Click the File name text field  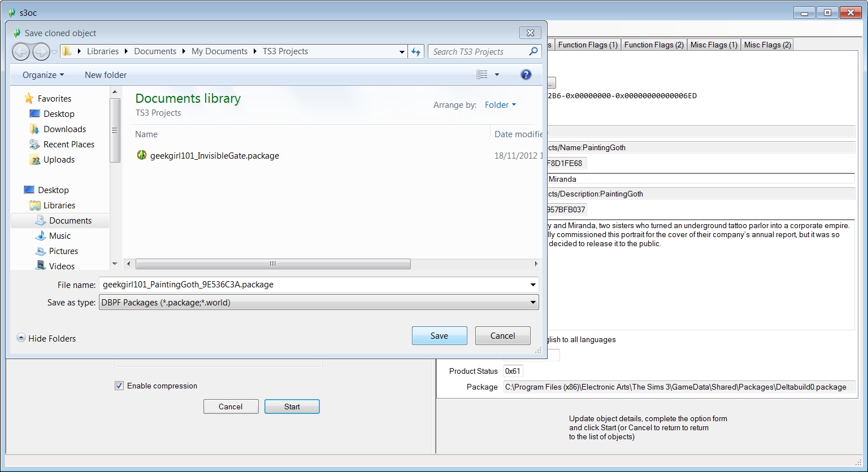tap(314, 285)
